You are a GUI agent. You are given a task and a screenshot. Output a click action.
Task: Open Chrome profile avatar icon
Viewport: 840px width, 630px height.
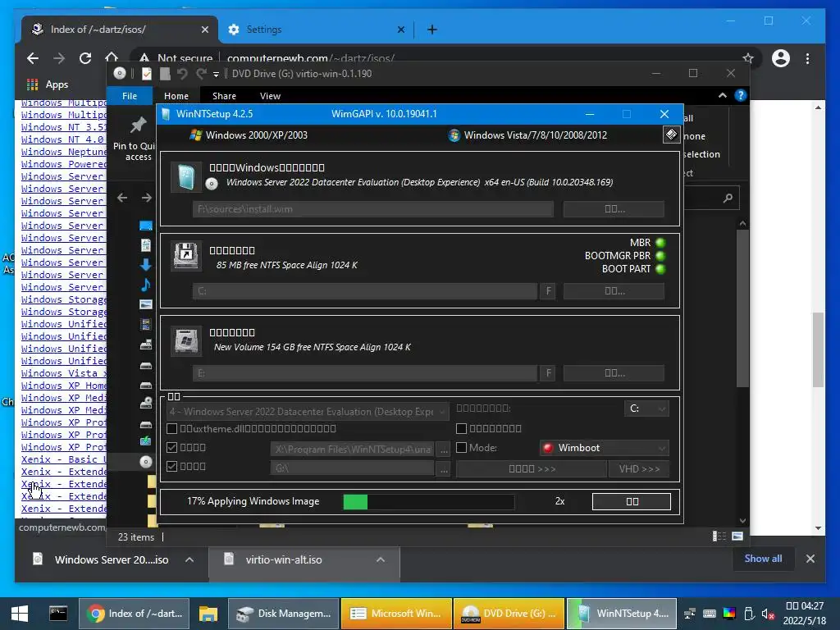[781, 58]
